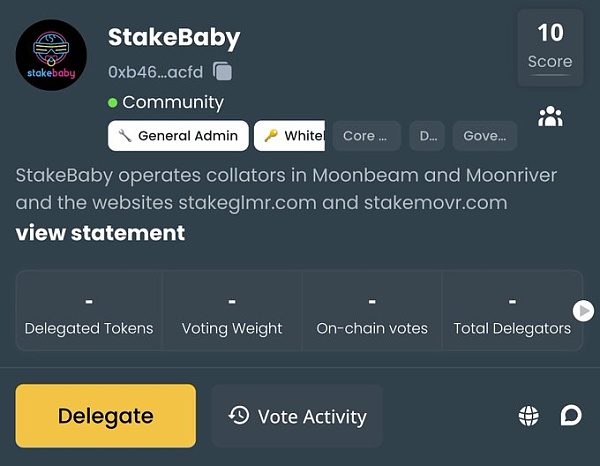Image resolution: width=600 pixels, height=466 pixels.
Task: Select the truncated Core tag
Action: (x=366, y=136)
